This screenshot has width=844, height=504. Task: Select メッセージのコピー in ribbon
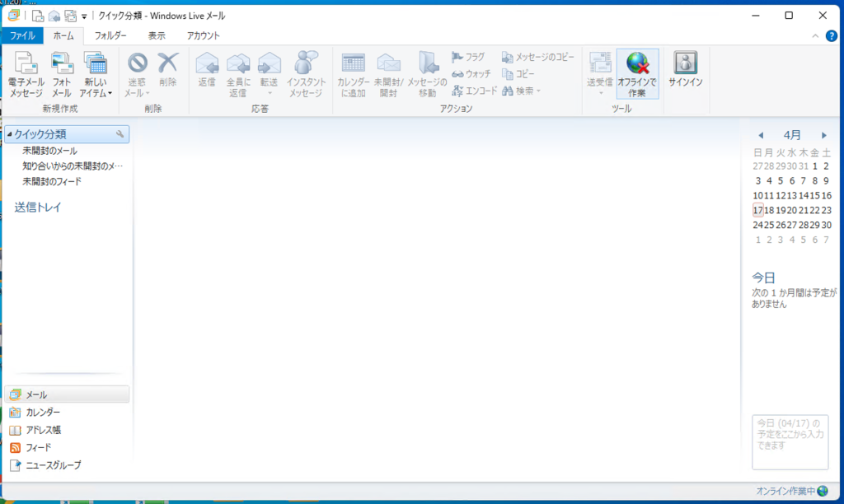[537, 57]
